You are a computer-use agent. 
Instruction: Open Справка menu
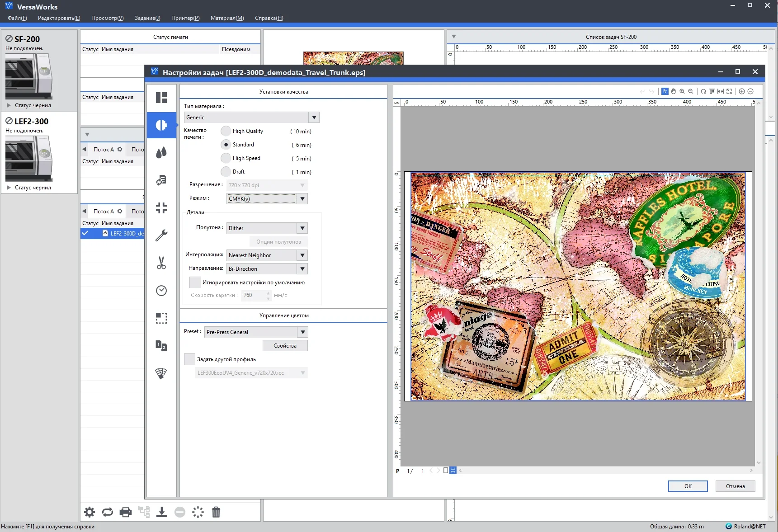269,18
